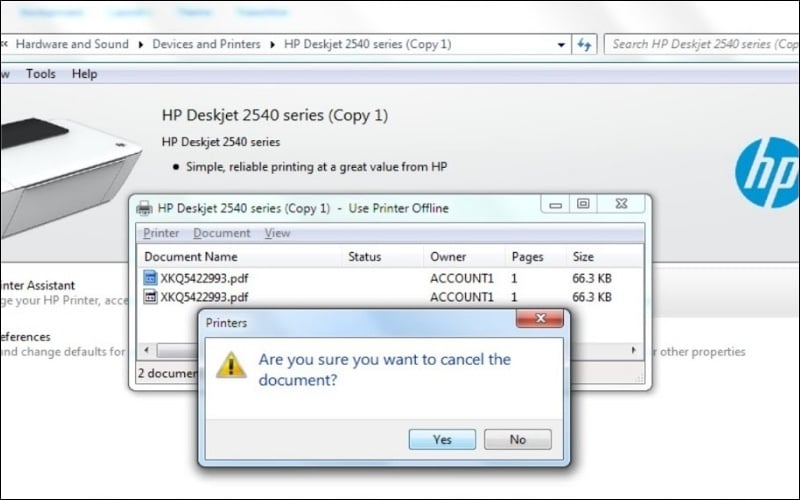Image resolution: width=800 pixels, height=500 pixels.
Task: Select the first XKQ5422993.pdf file icon
Action: pyautogui.click(x=151, y=278)
